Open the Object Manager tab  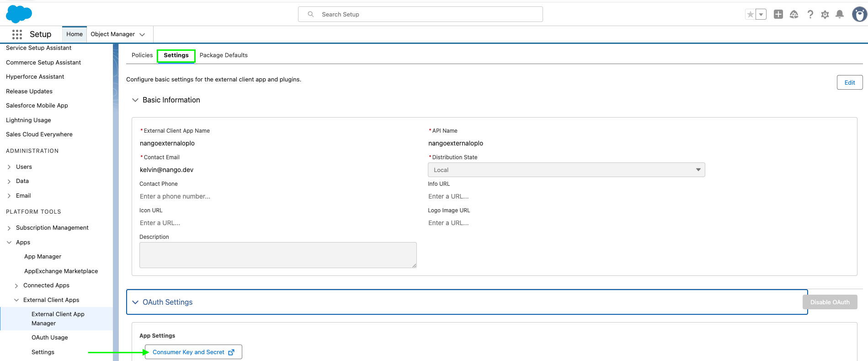coord(112,34)
